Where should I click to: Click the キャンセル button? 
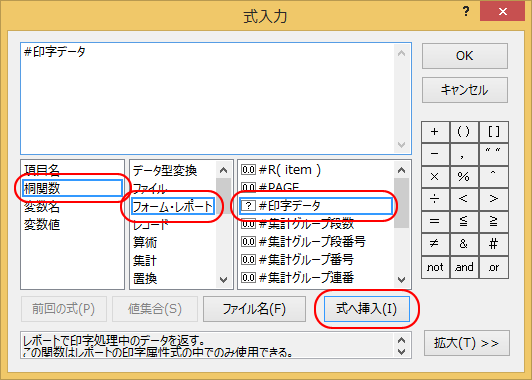tap(464, 90)
